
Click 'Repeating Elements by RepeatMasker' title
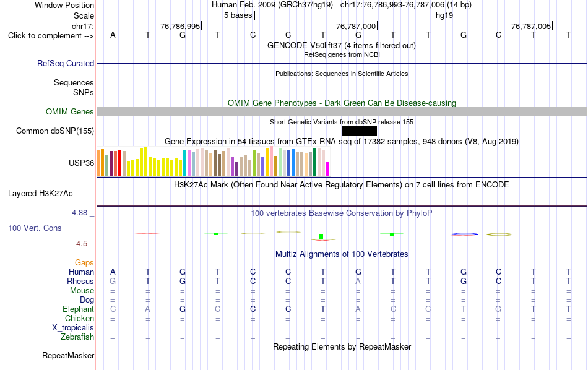(x=342, y=347)
